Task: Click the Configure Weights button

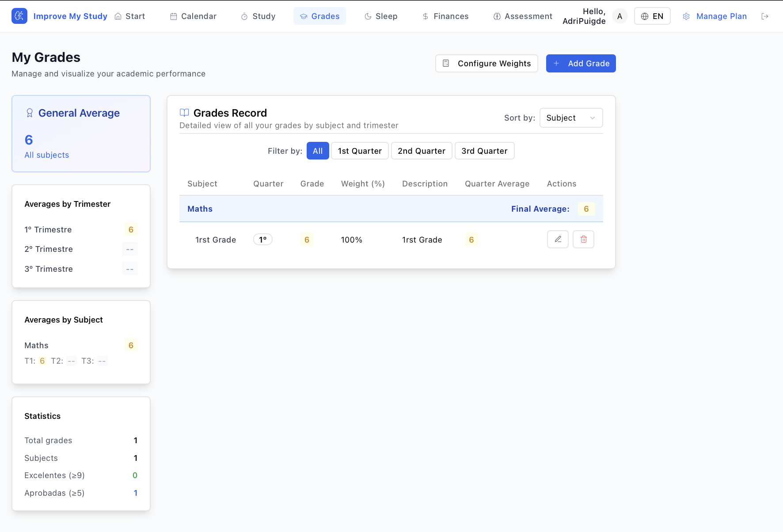Action: click(x=487, y=63)
